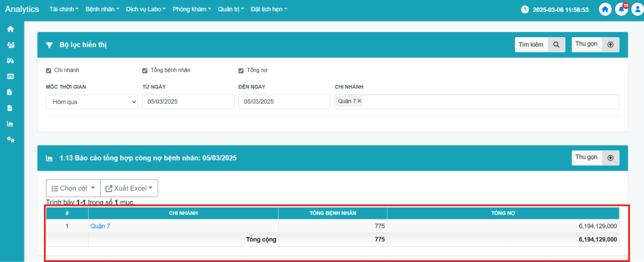This screenshot has height=262, width=644.
Task: Open the notification bell with badge 10
Action: 621,9
